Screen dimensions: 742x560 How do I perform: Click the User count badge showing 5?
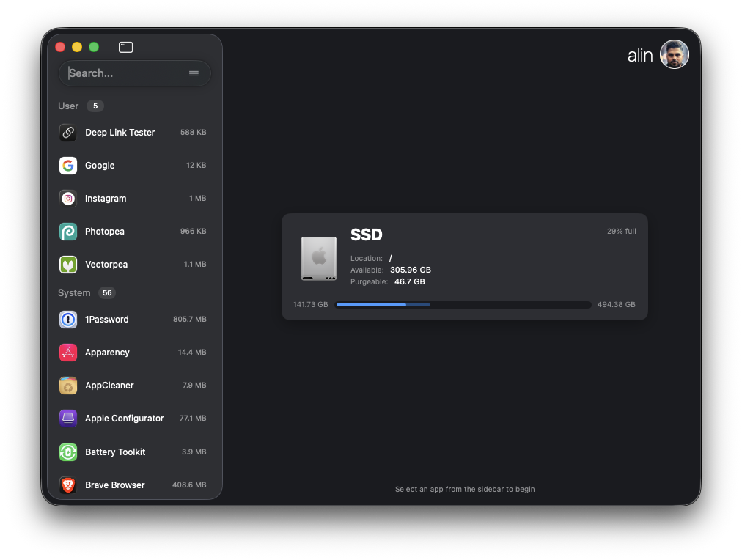click(x=95, y=106)
